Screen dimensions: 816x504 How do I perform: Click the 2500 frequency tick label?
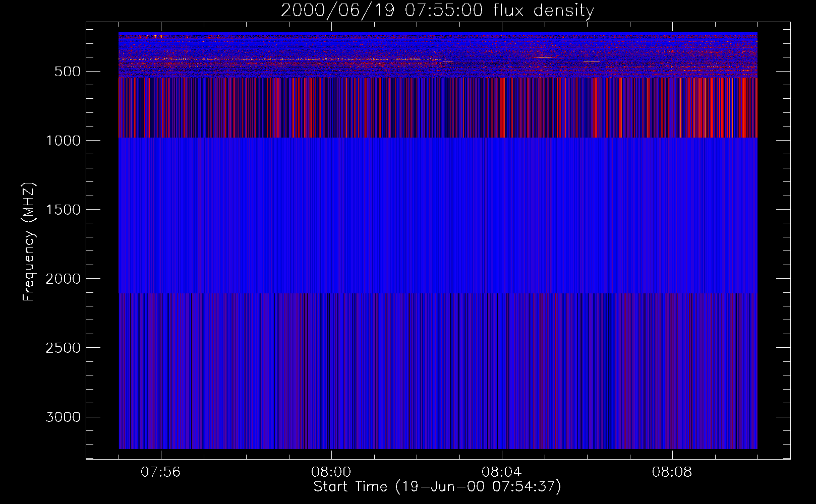pos(63,348)
